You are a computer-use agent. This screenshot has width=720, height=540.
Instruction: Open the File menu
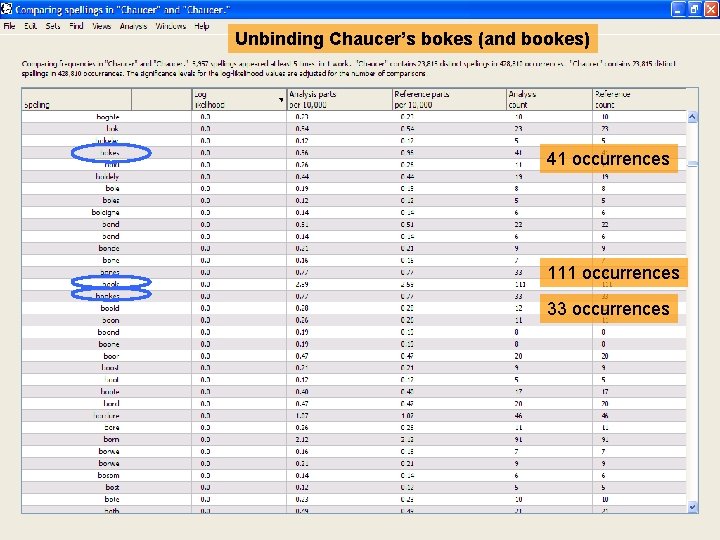[x=9, y=26]
